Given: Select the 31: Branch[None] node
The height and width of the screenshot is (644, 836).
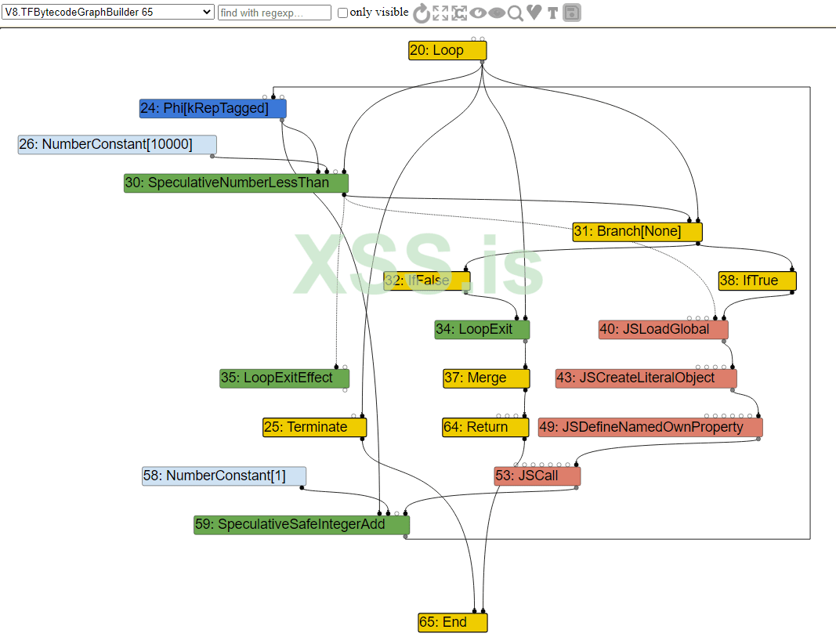Looking at the screenshot, I should coord(637,232).
